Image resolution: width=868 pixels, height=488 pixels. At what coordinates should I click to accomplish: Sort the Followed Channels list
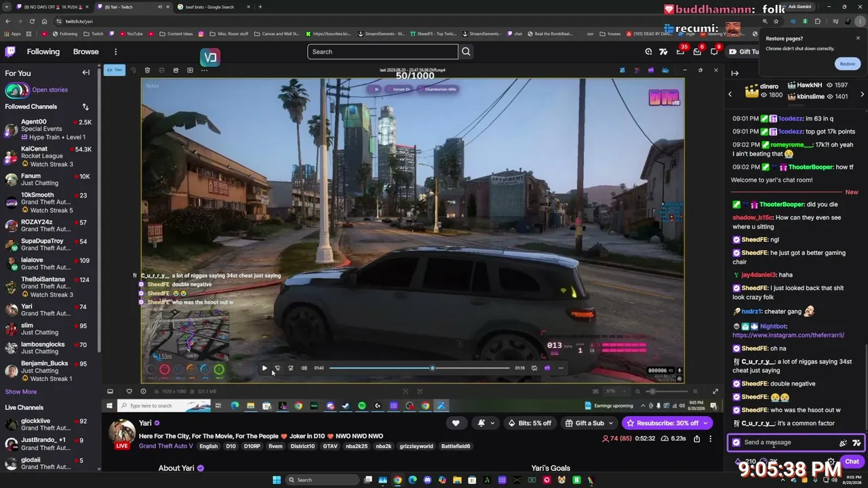(x=85, y=106)
